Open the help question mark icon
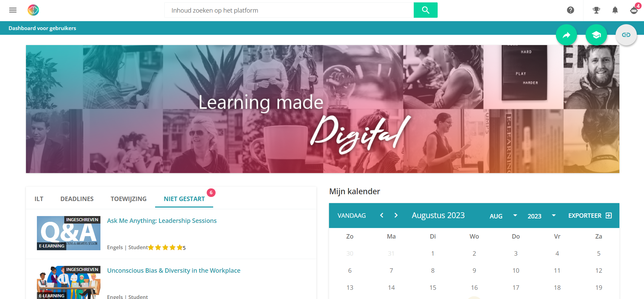 click(x=570, y=10)
